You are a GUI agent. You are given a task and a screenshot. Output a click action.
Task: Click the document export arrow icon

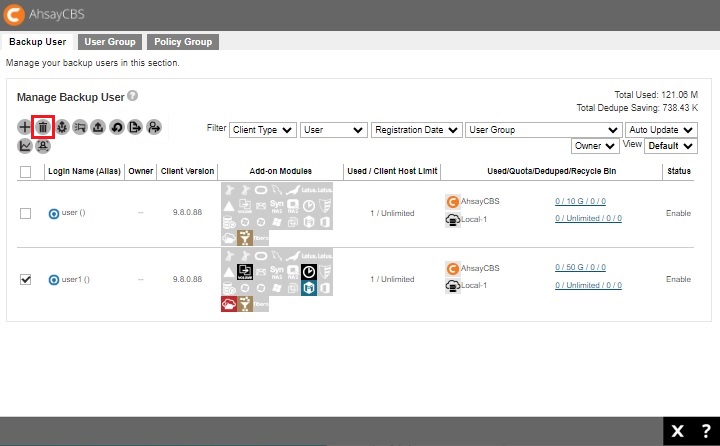click(135, 127)
